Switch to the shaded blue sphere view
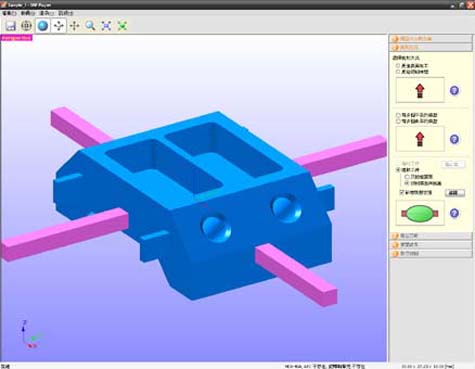 tap(43, 26)
